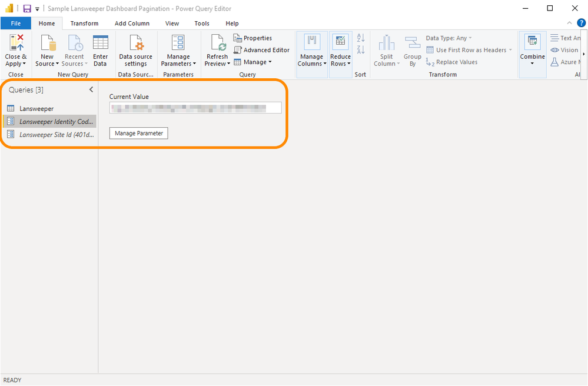Open the Add Column tab

click(132, 24)
